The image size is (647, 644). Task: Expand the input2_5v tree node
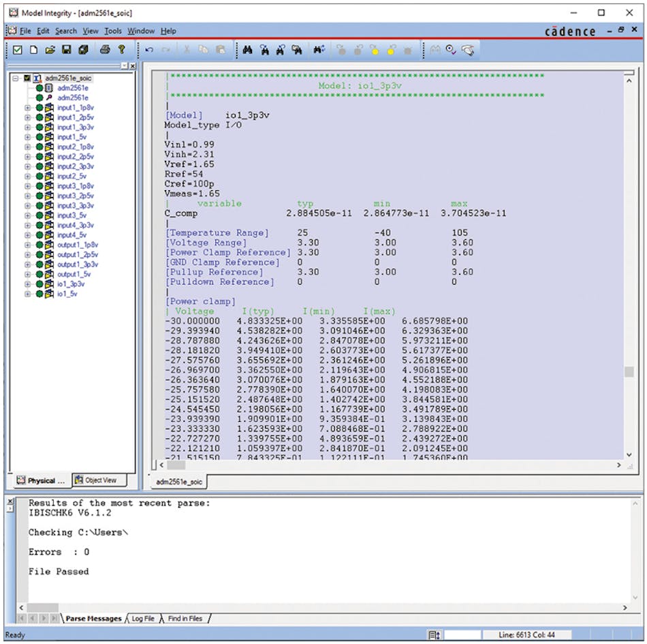[x=29, y=176]
